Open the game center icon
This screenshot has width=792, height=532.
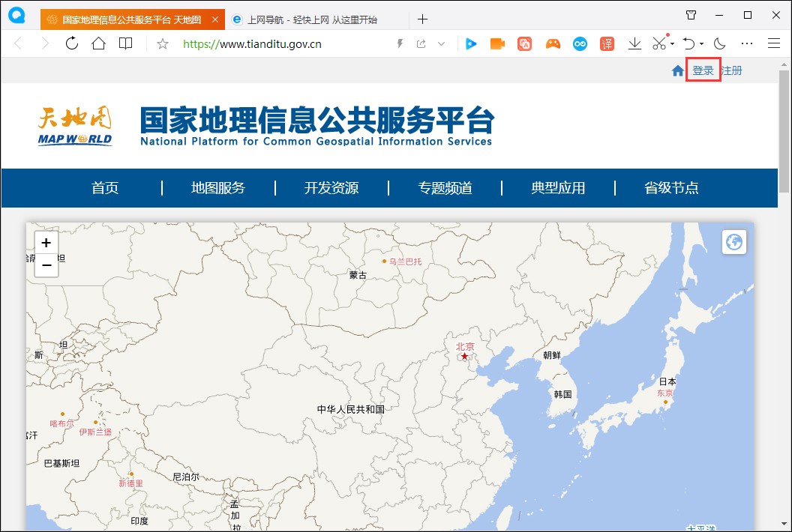click(x=552, y=43)
